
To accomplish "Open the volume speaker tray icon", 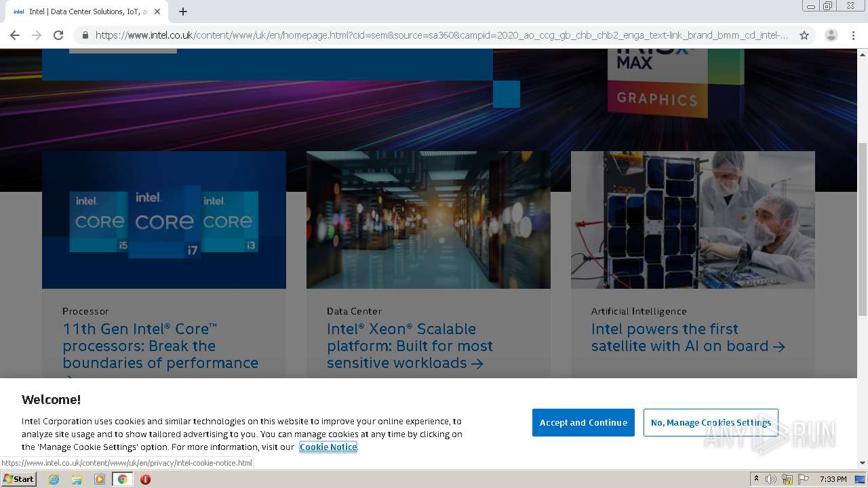I will coord(771,479).
